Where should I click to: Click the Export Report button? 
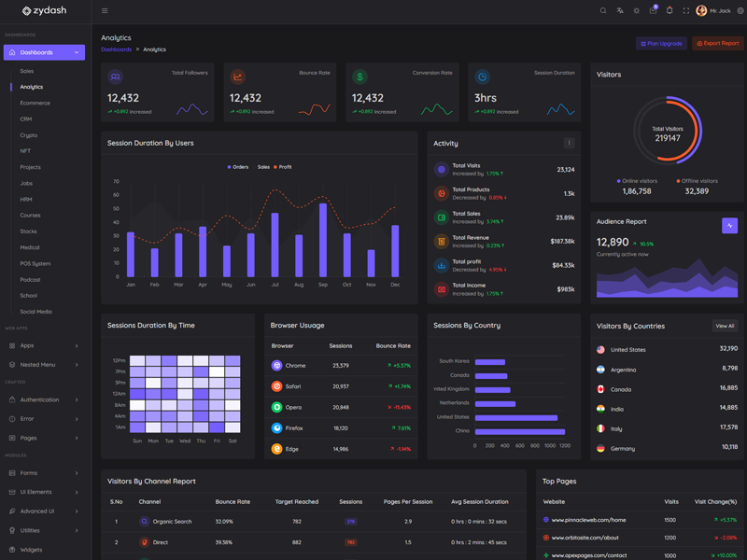coord(718,44)
